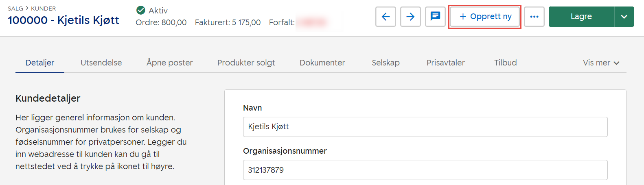The image size is (644, 185).
Task: Go to the Tilbud tab
Action: click(505, 63)
